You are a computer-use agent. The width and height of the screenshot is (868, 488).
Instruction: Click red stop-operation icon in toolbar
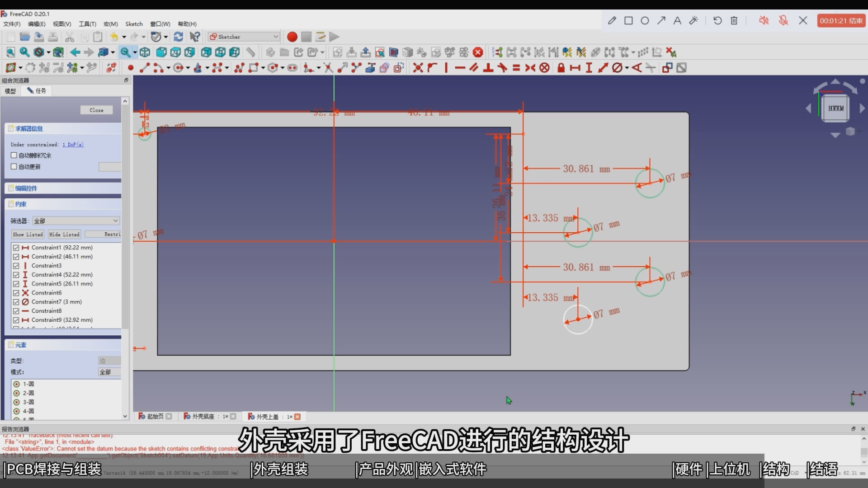click(478, 52)
